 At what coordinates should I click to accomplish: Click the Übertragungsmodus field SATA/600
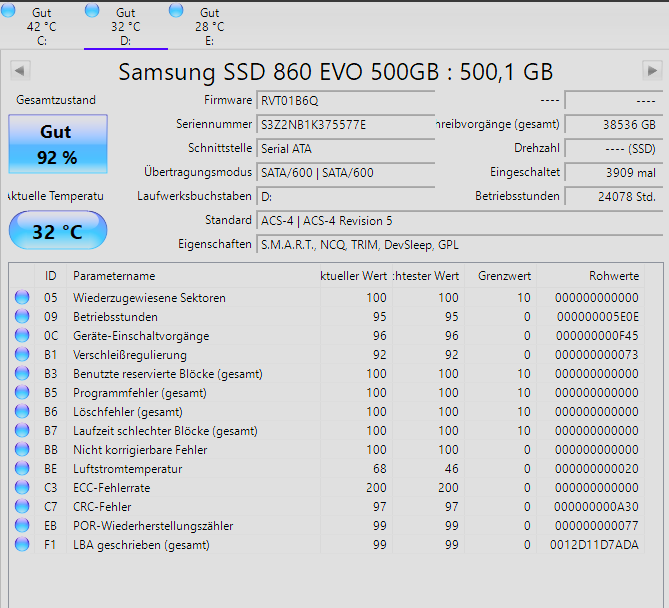click(x=345, y=172)
